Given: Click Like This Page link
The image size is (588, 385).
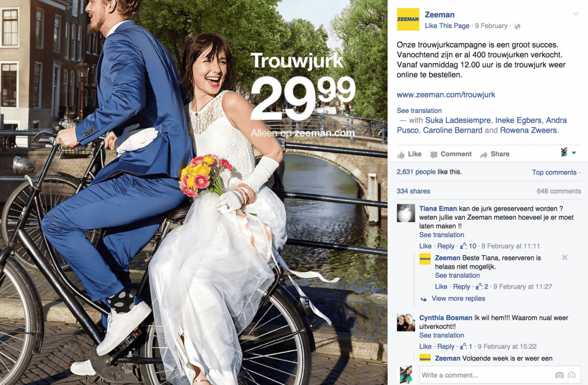Looking at the screenshot, I should 447,26.
